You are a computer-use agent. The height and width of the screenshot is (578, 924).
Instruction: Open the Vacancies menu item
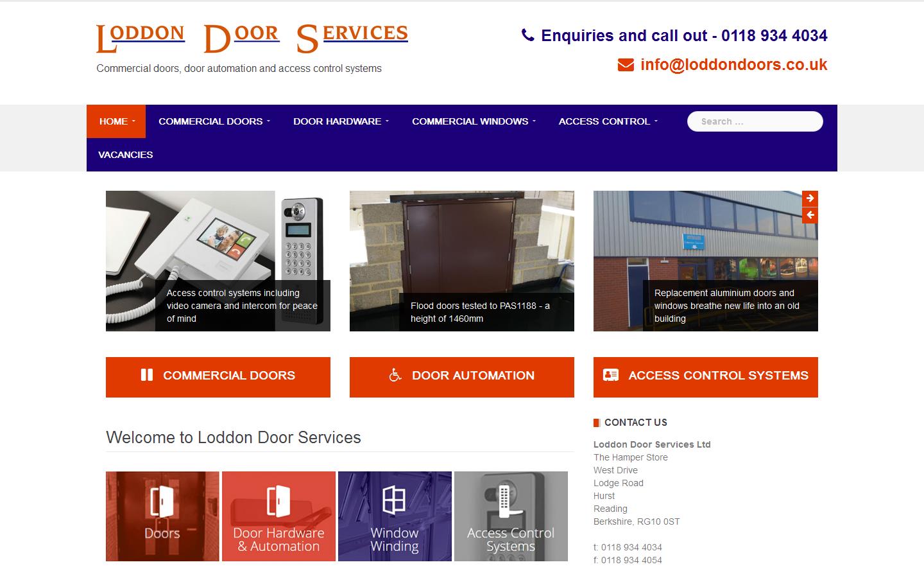[126, 155]
